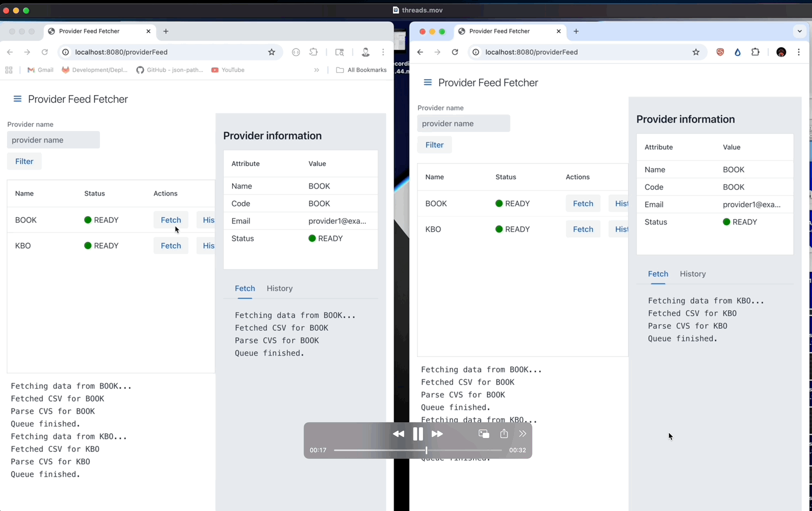Click Fetch button for KBO in left window
This screenshot has height=511, width=812.
pos(170,245)
